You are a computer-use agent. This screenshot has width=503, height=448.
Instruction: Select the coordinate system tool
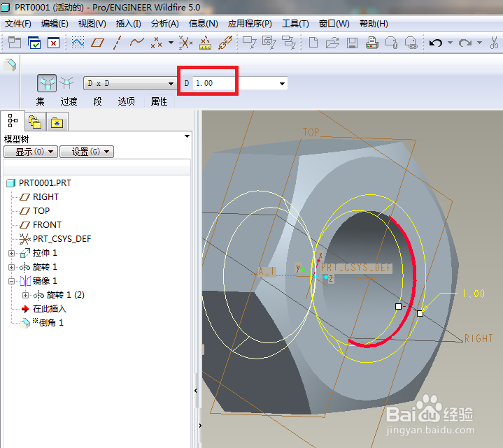185,43
